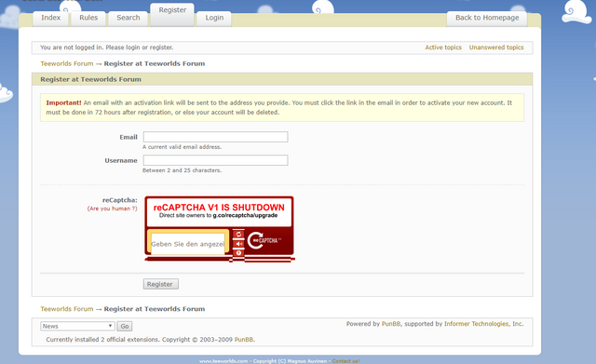Click the reCAPTCHA logo
The width and height of the screenshot is (596, 364).
(x=264, y=240)
